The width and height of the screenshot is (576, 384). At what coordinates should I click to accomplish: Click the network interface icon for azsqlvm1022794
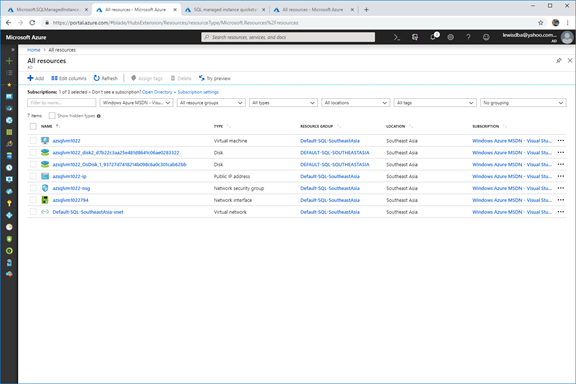[45, 200]
